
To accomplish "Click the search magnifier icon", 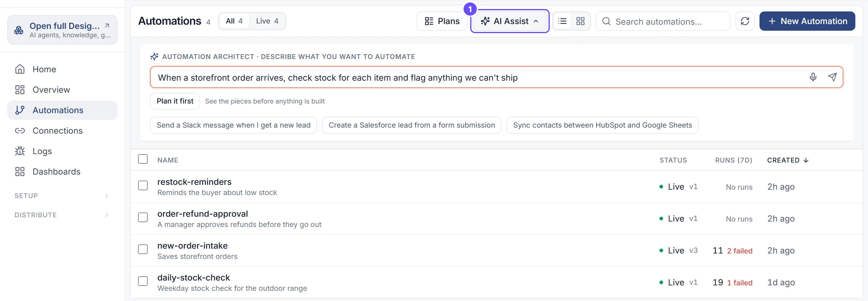I will tap(606, 21).
